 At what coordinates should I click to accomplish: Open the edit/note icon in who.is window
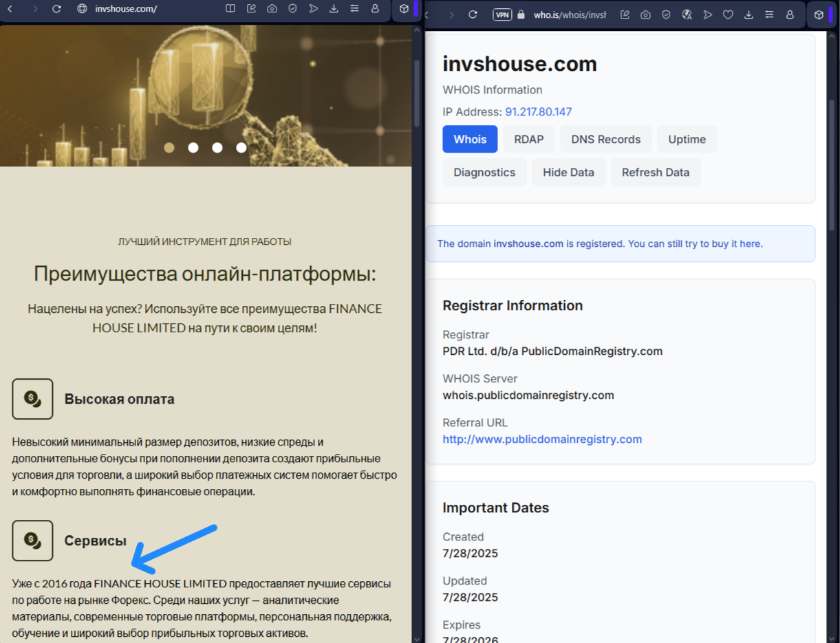[625, 14]
